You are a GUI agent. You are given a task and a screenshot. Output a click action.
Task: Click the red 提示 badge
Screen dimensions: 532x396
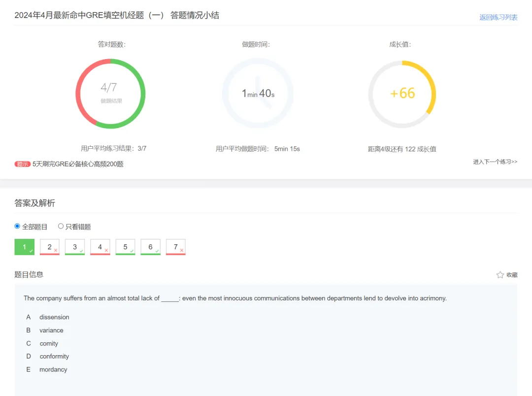[23, 164]
